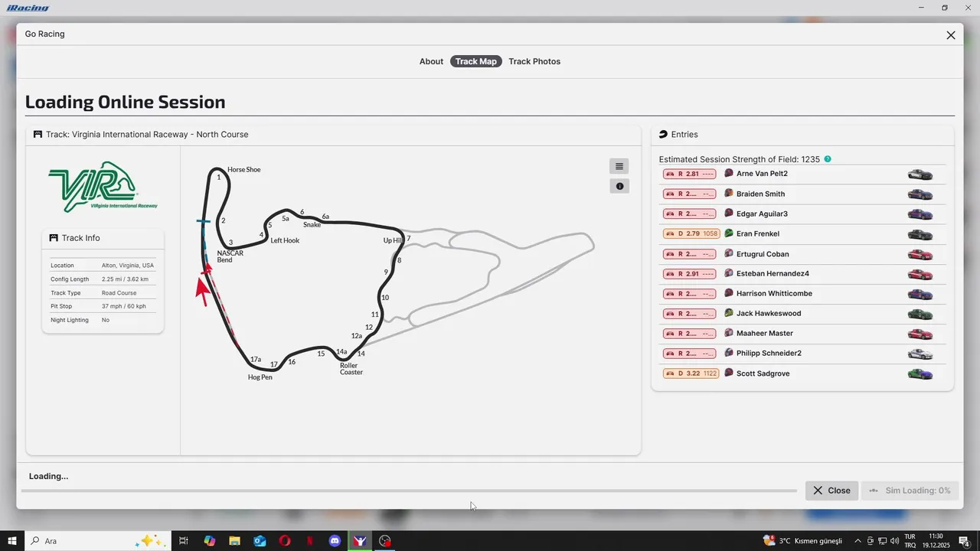This screenshot has height=551, width=980.
Task: Open Netflix from the taskbar
Action: pyautogui.click(x=309, y=541)
